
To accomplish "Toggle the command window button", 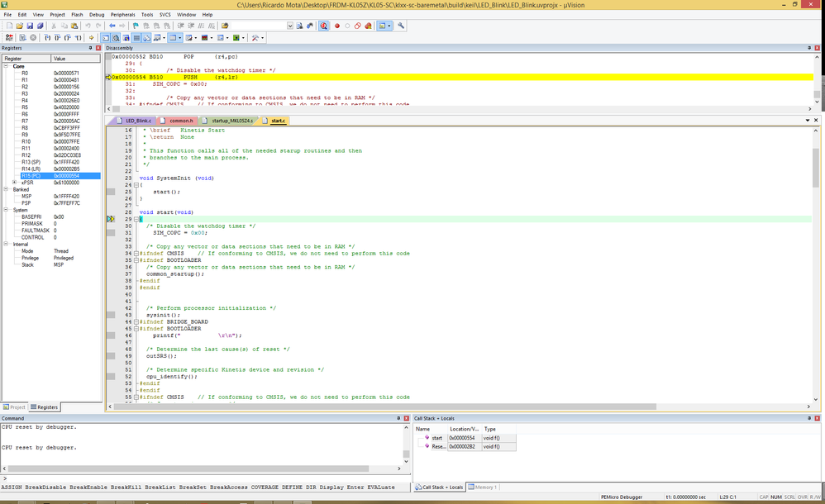I will pos(105,38).
